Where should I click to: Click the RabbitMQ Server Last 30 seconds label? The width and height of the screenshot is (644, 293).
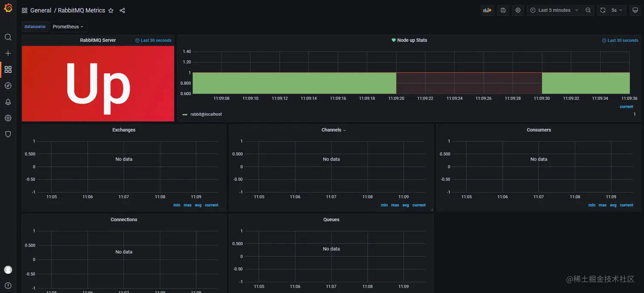click(x=153, y=41)
